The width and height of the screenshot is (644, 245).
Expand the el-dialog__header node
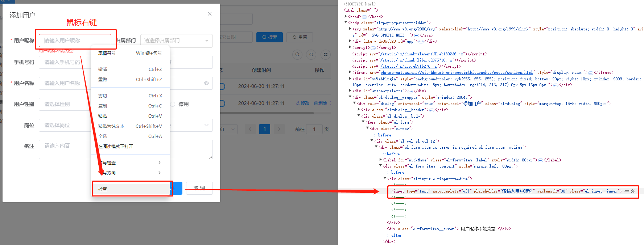[359, 109]
